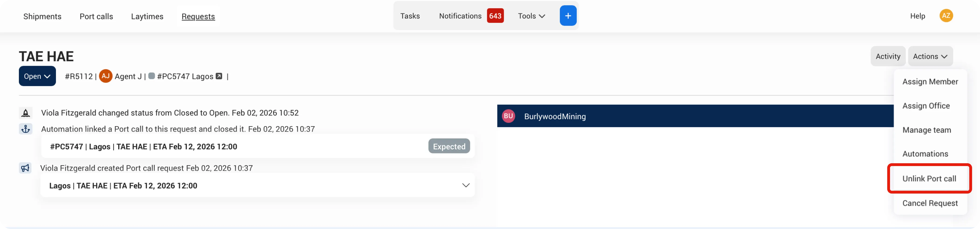Screen dimensions: 980x229
Task: Click the megaphone icon on request entry
Action: [25, 168]
